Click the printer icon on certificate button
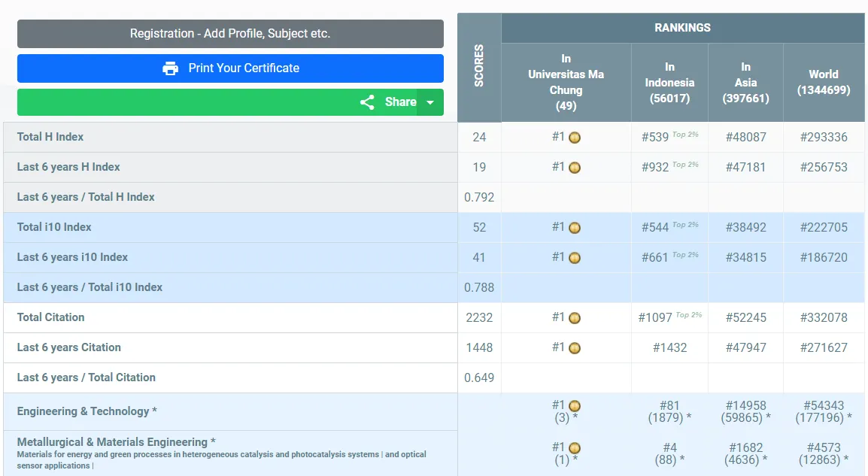 [171, 68]
